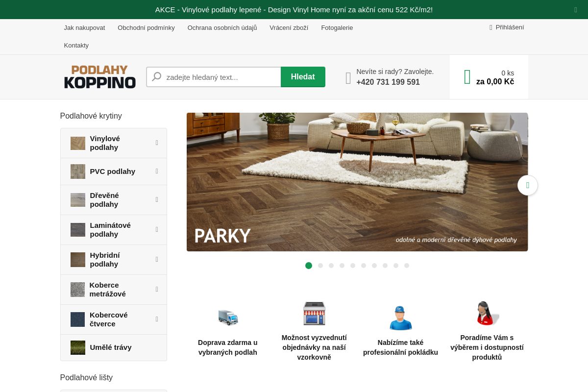Click the PVC podlahy thumbnail image
This screenshot has width=588, height=392.
coord(78,171)
